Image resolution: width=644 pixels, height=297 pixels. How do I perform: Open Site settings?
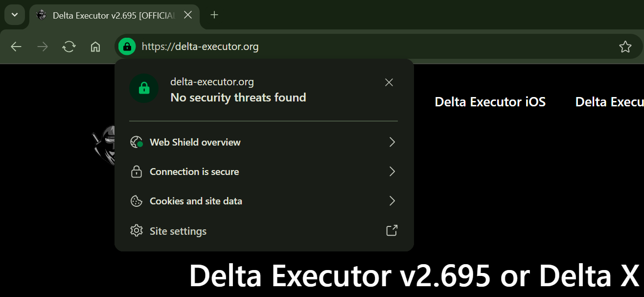[178, 231]
